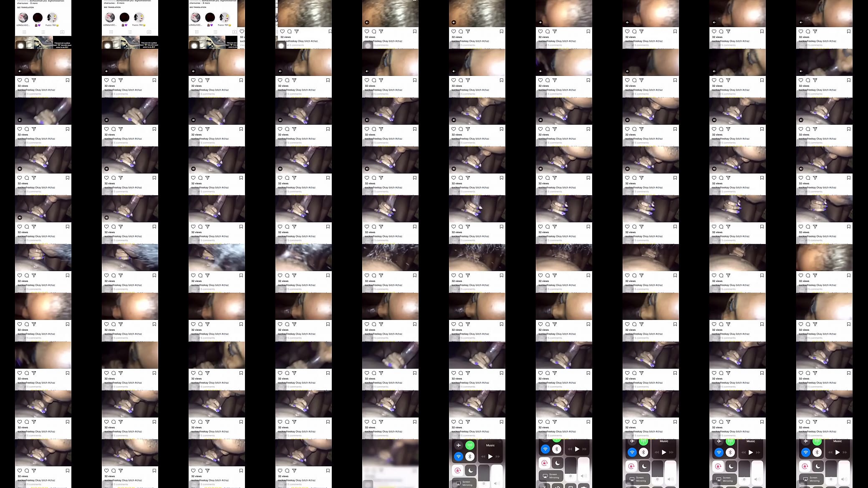Tap the green cellular data icon
868x488 pixels.
click(x=470, y=445)
